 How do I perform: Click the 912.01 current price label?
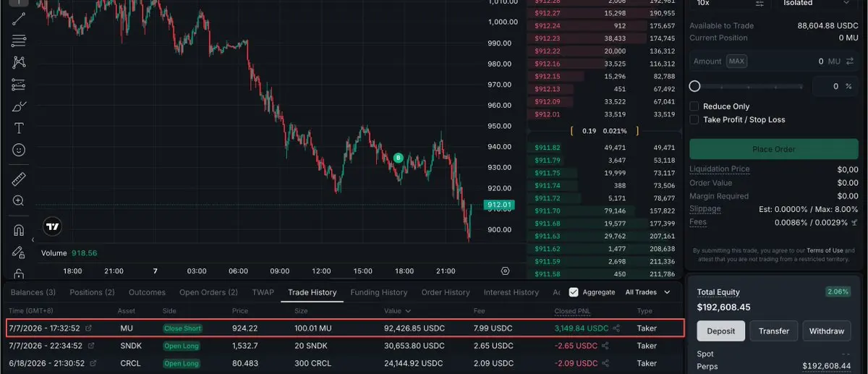(499, 205)
